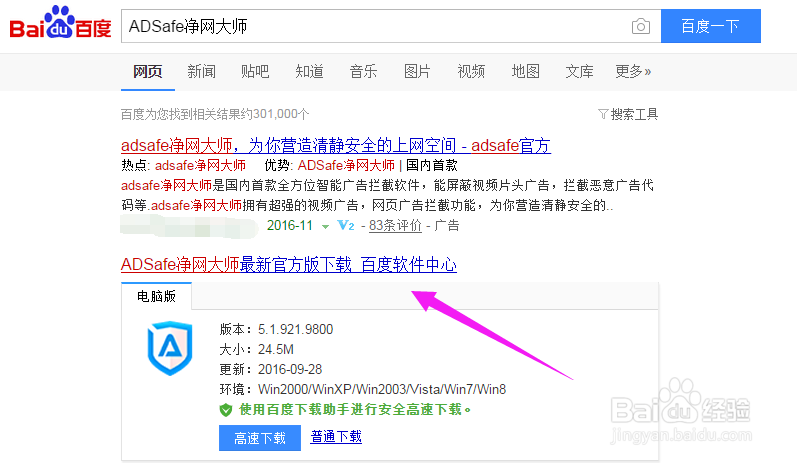The height and width of the screenshot is (463, 797).
Task: Select the 网页 tab
Action: click(147, 71)
